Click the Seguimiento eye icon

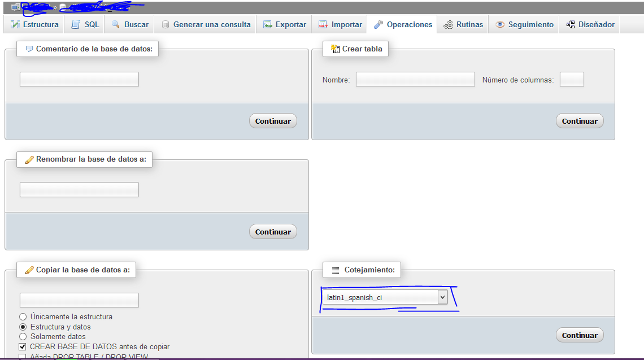[x=500, y=25]
